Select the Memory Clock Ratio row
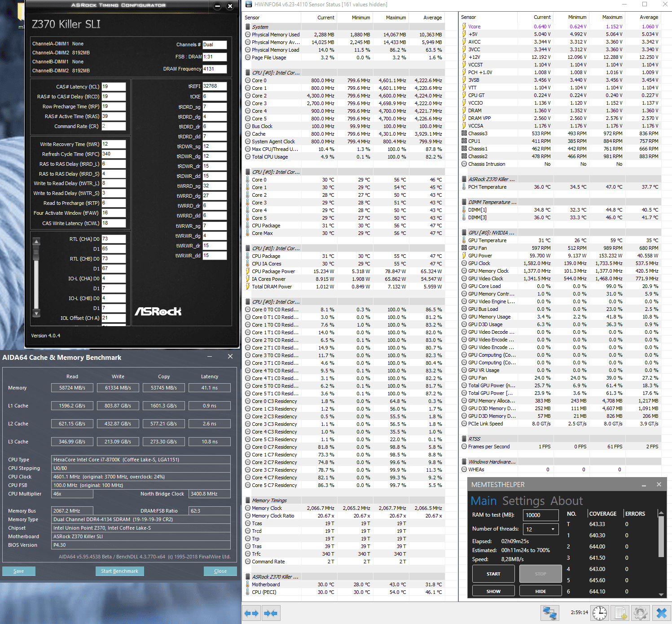Screen dimensions: 672x624 click(344, 516)
